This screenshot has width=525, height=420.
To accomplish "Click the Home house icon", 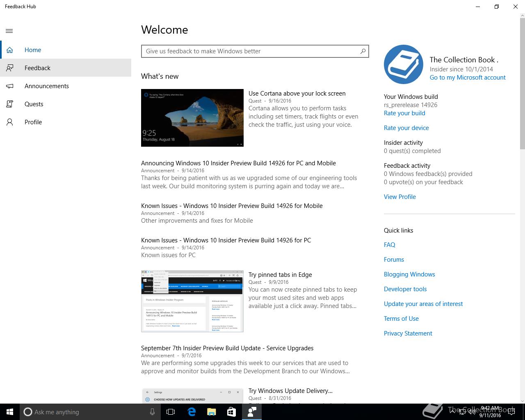I will point(9,50).
